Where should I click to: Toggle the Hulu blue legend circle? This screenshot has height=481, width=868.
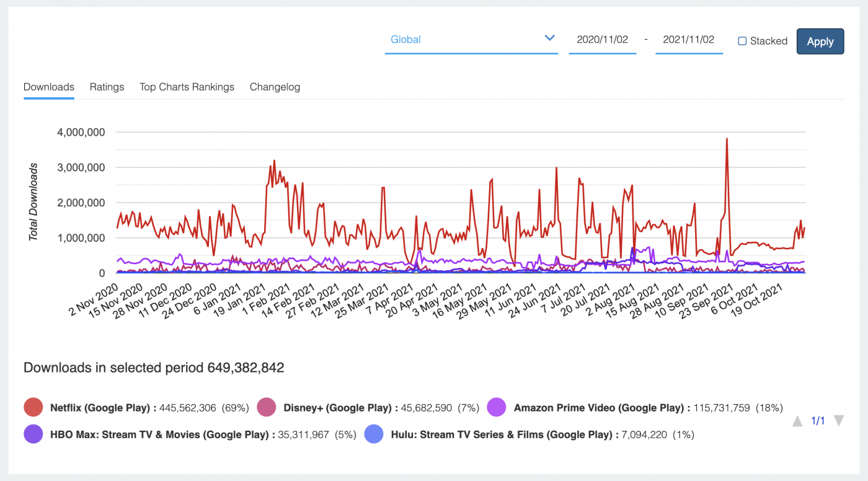[374, 434]
